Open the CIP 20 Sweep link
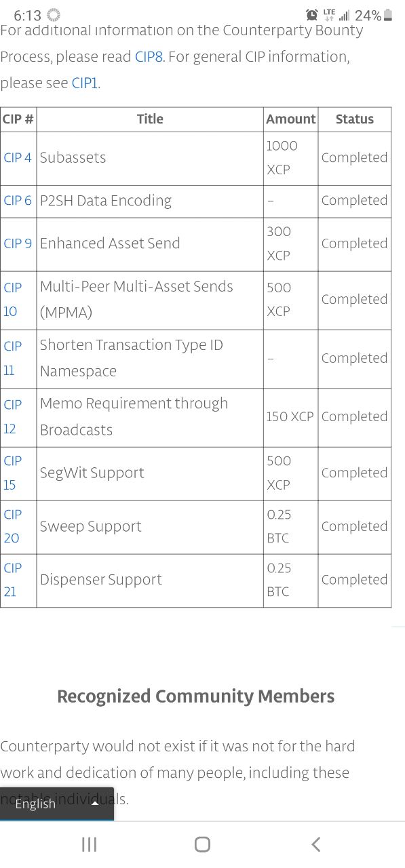This screenshot has height=868, width=405. click(13, 526)
